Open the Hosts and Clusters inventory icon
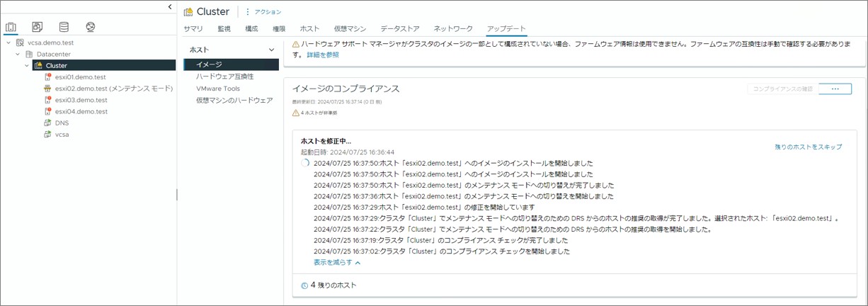868x306 pixels. click(11, 28)
